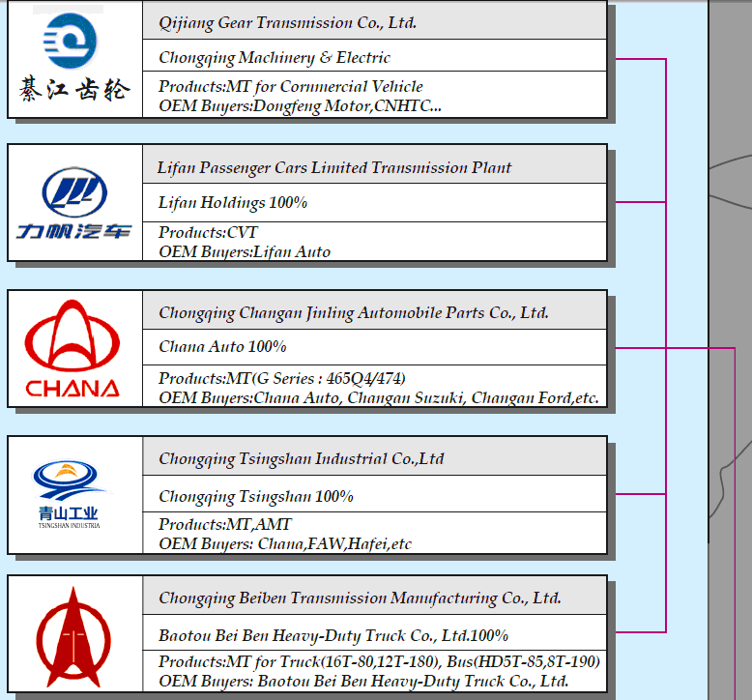752x700 pixels.
Task: Click 'Products:MT for Commercial Vehicle' line
Action: [291, 86]
